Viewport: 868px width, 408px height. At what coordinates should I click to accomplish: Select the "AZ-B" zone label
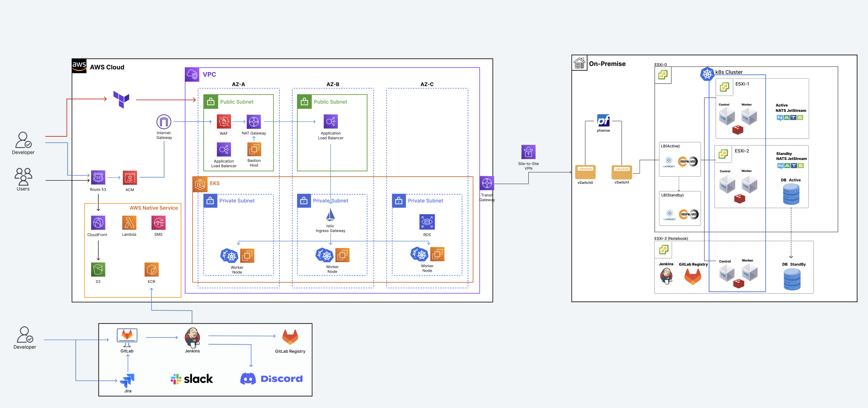point(333,84)
